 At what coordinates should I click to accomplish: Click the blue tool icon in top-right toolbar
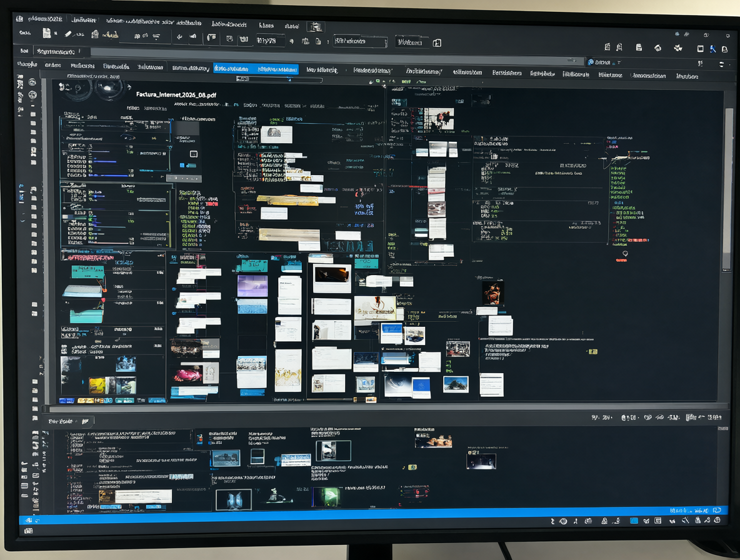[712, 49]
